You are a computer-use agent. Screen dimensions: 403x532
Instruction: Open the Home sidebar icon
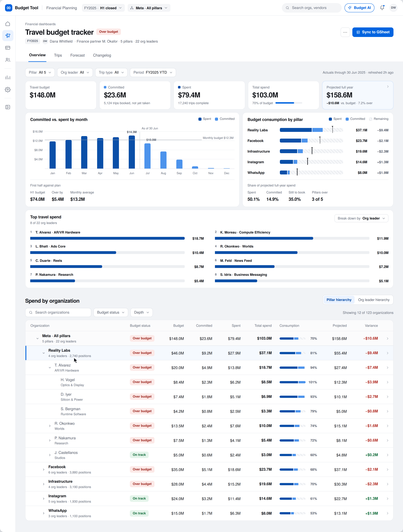click(8, 24)
